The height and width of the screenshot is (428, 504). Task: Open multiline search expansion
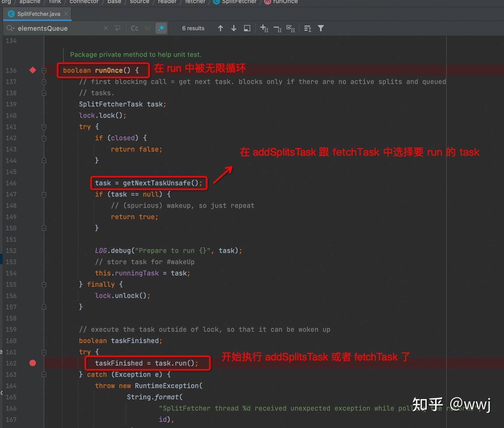[247, 28]
